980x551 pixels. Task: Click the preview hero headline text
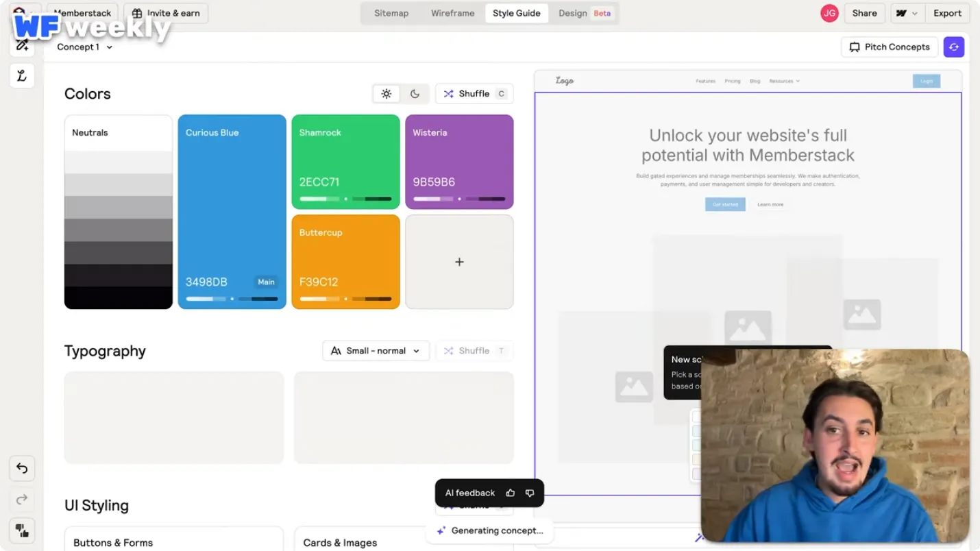748,145
